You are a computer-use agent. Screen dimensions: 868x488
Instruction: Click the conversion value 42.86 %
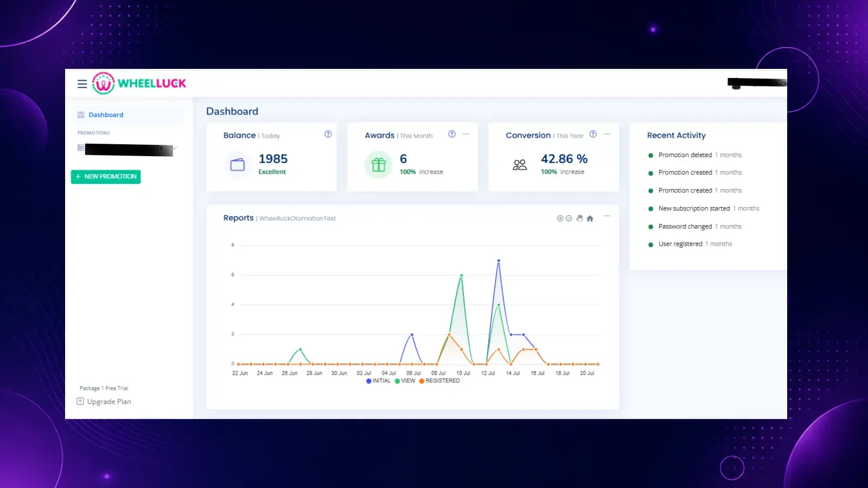click(564, 159)
